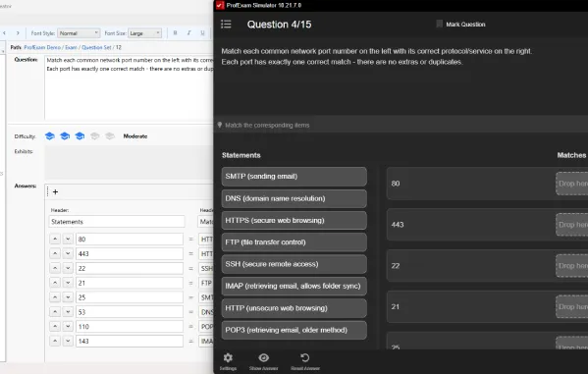Set difficulty to the fourth graduation cap
Viewport: 588px width, 374px height.
point(94,136)
